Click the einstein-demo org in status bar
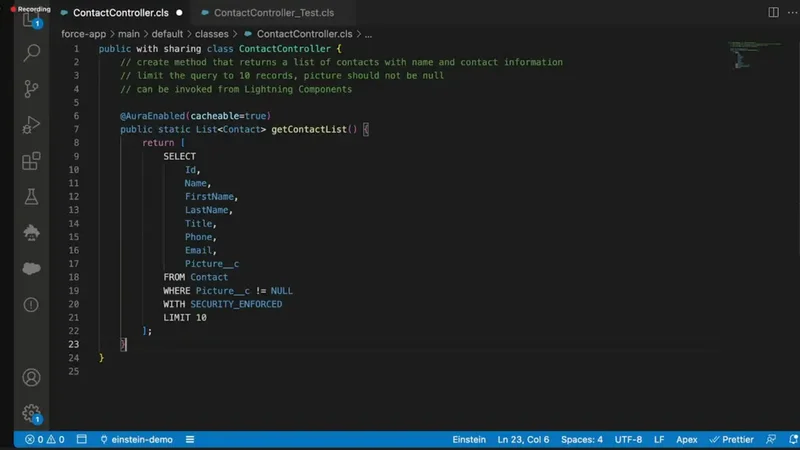800x450 pixels. tap(137, 439)
